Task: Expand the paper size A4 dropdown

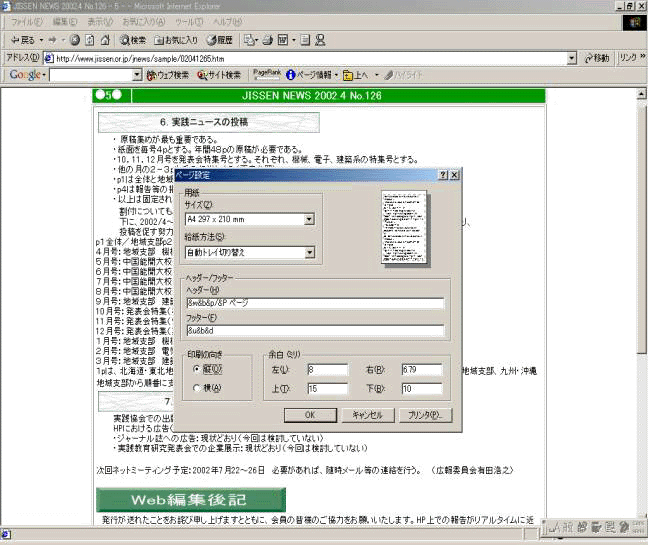Action: click(309, 218)
